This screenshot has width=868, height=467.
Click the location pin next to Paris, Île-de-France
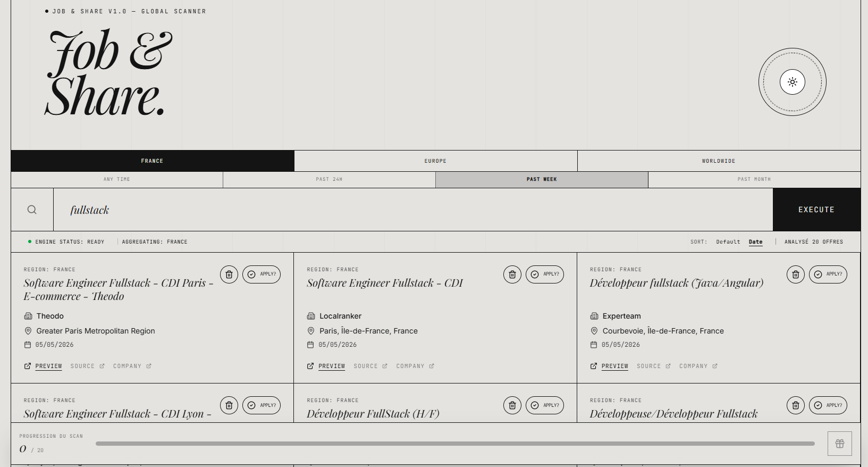point(311,331)
